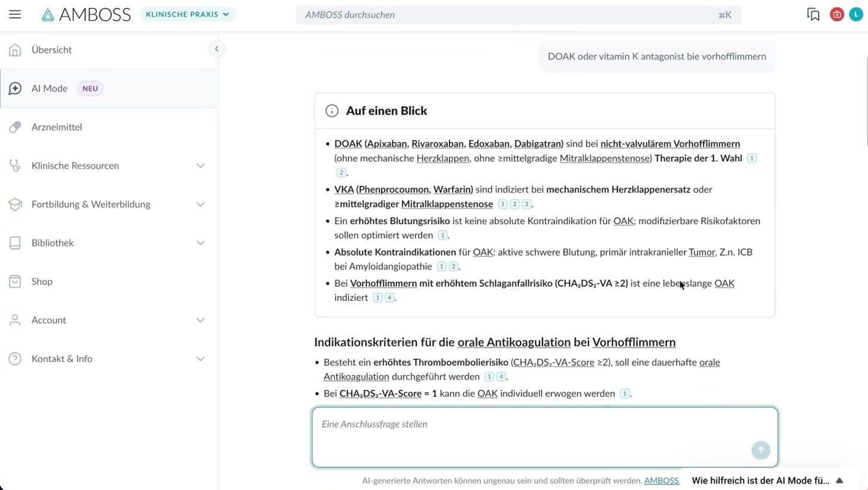Viewport: 868px width, 490px height.
Task: Click the red emergency kit icon
Action: (x=836, y=14)
